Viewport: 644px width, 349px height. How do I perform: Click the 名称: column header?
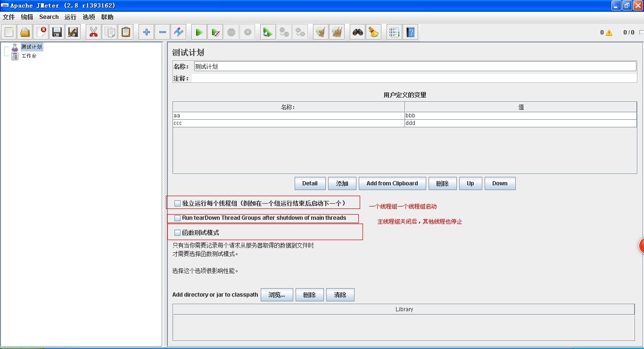(x=289, y=107)
